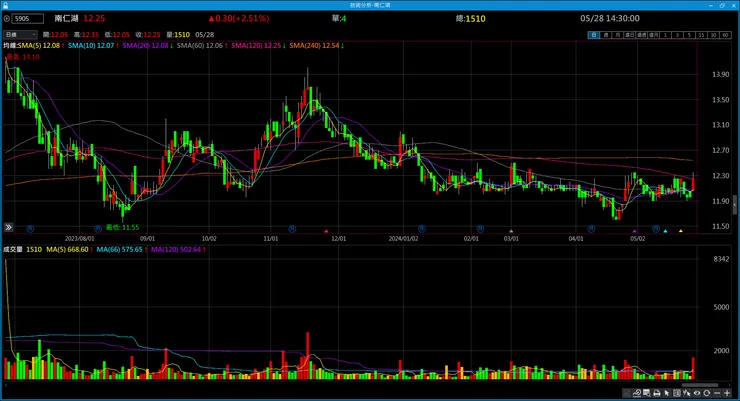Select the daily (日) timeframe tab
740x401 pixels.
coord(594,35)
